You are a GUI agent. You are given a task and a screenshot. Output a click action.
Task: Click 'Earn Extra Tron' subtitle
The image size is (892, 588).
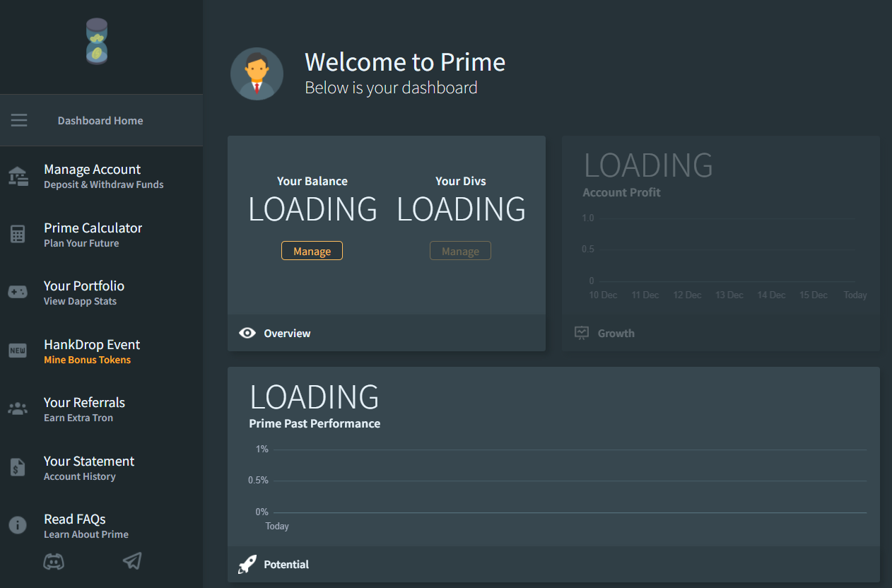(78, 418)
